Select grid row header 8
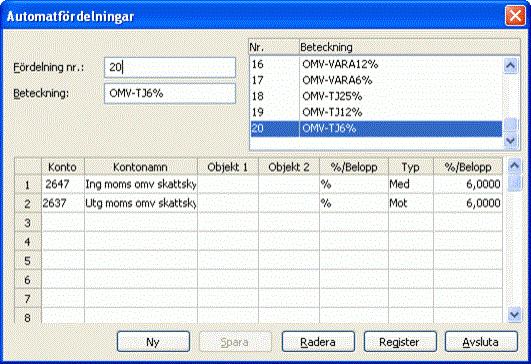This screenshot has width=531, height=364. (x=28, y=316)
